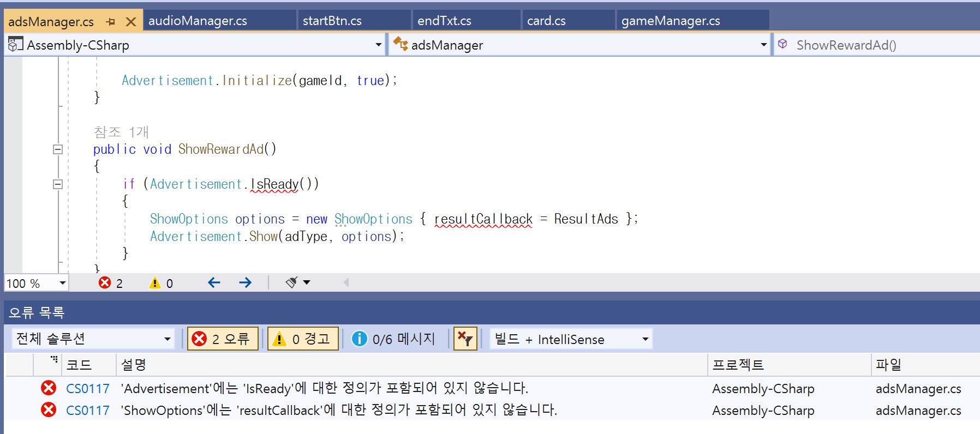Select the resultCallback error row description

[339, 410]
